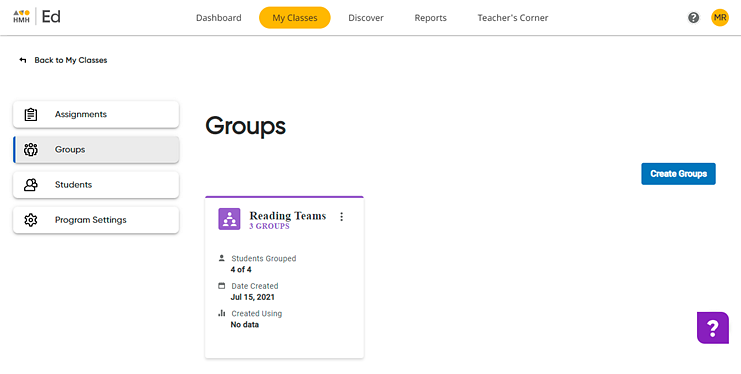Click the 'Students Grouped' label
Image resolution: width=741 pixels, height=374 pixels.
pos(264,258)
